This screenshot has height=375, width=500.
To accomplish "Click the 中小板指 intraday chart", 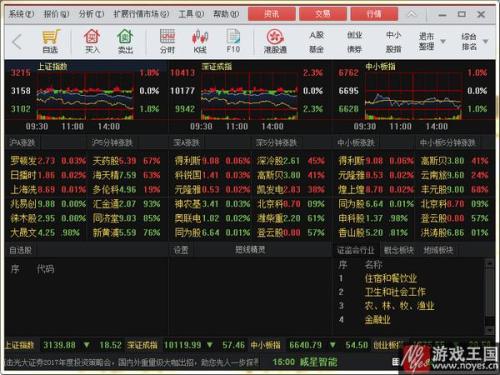I will [413, 95].
